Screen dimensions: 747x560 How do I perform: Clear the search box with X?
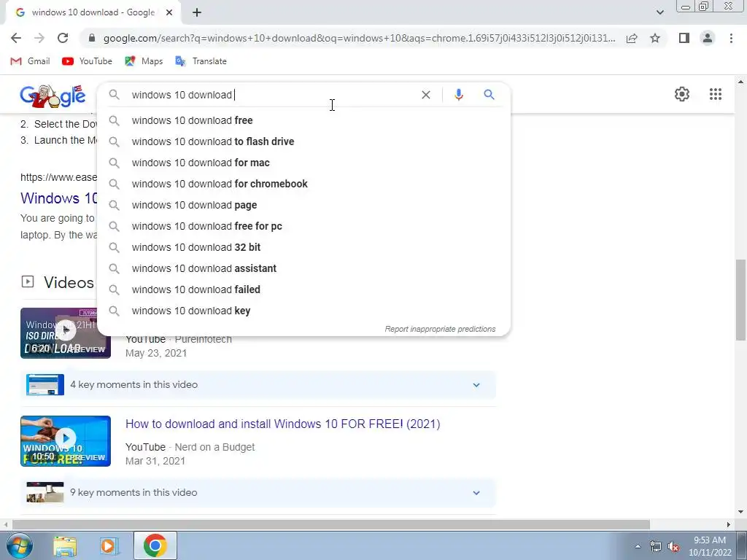[x=426, y=95]
